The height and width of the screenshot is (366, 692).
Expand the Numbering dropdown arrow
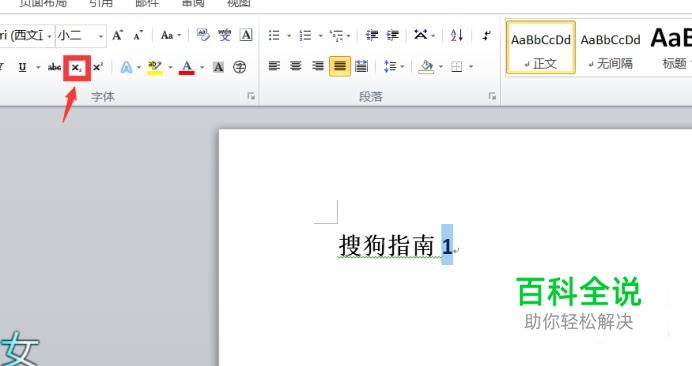point(320,36)
